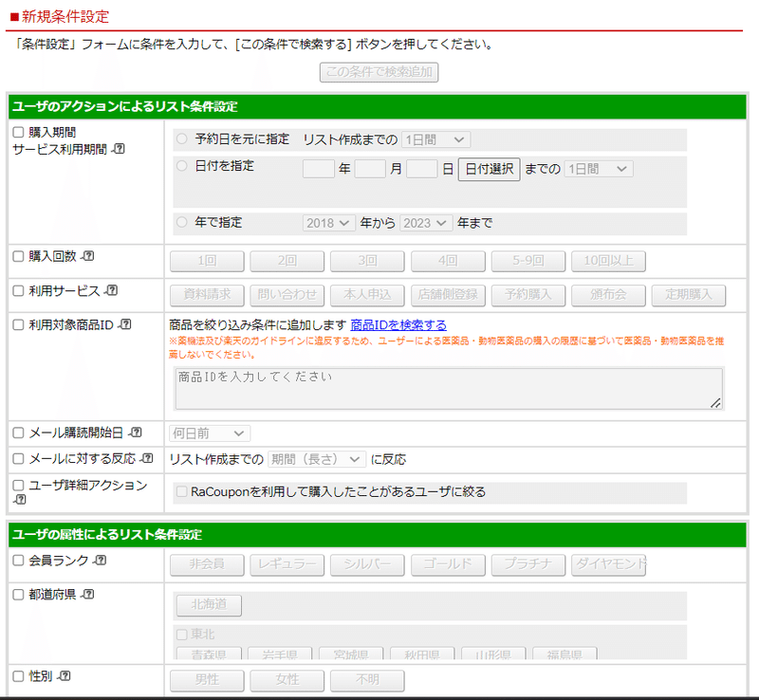
Task: Click the help icon beside 購入回数
Action: click(x=87, y=256)
